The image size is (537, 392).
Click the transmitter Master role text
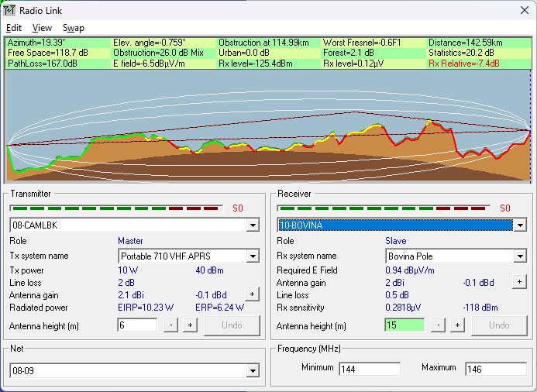[130, 241]
